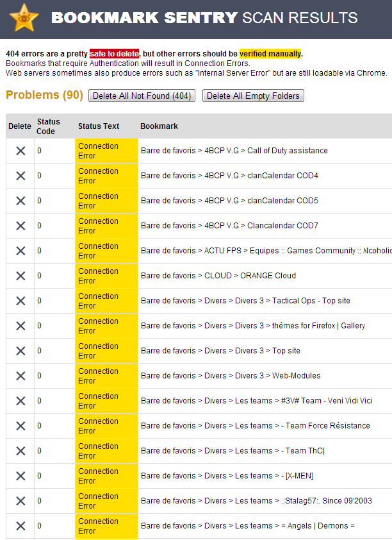Delete the clanCalendar COD5 bookmark entry
This screenshot has height=540, width=392.
coord(20,201)
